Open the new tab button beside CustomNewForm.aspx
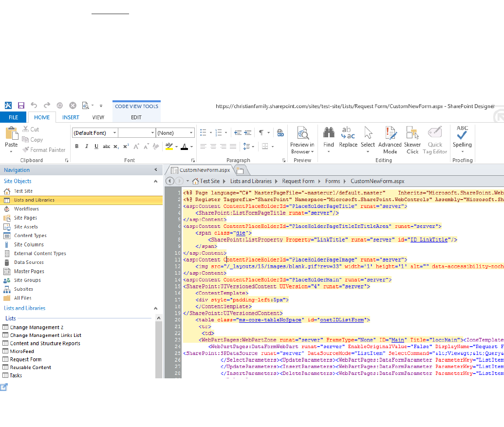The image size is (504, 427). (240, 170)
